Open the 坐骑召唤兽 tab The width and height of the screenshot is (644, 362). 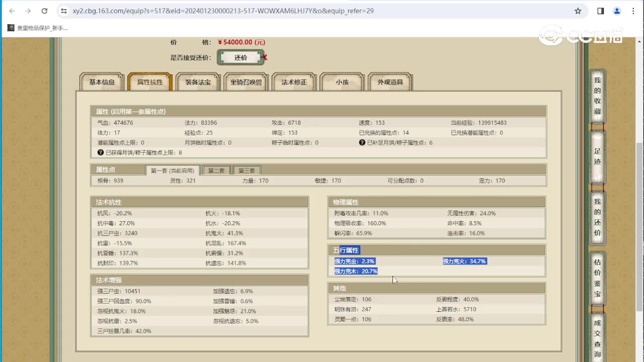246,82
